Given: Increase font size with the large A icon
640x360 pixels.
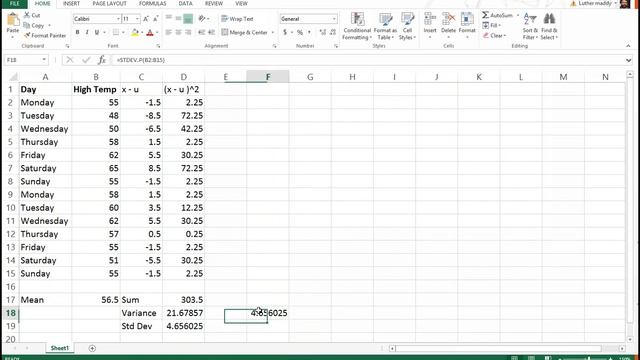Looking at the screenshot, I should pyautogui.click(x=146, y=19).
